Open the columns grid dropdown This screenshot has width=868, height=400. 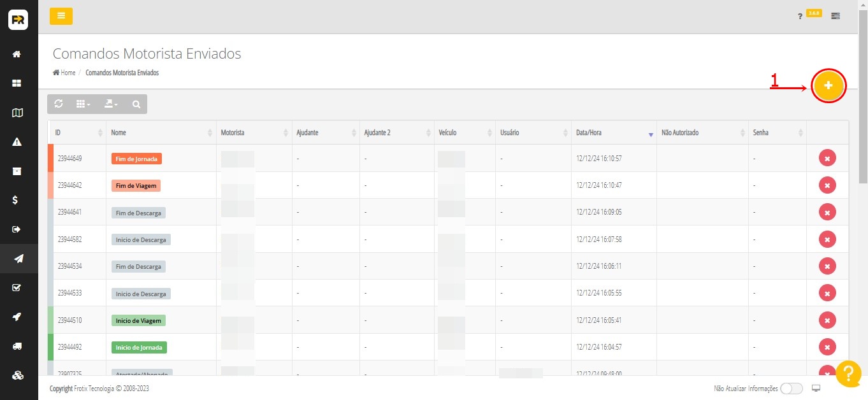coord(83,104)
